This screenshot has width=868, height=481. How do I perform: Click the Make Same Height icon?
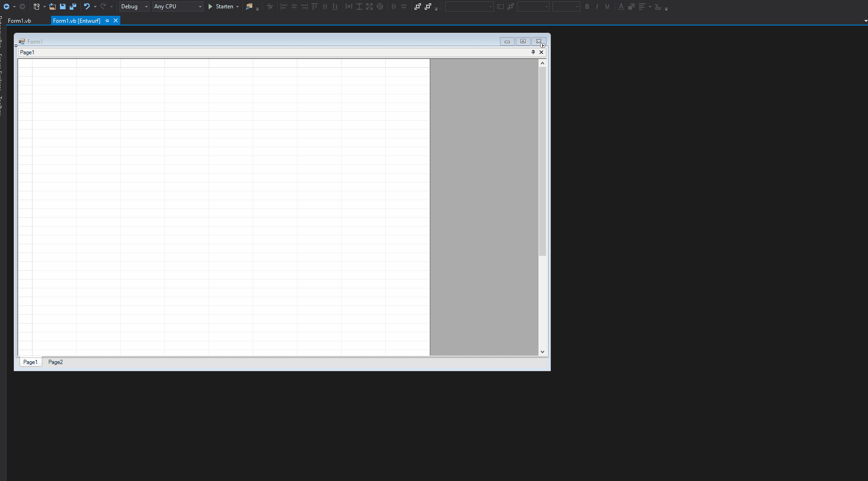359,6
